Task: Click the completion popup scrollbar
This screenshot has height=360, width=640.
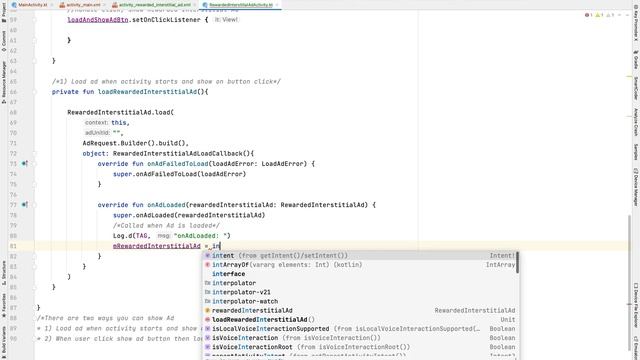Action: [x=518, y=262]
